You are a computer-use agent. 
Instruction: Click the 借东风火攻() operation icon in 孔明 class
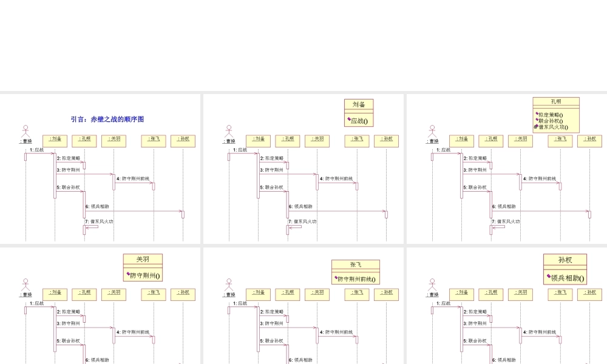(x=537, y=127)
